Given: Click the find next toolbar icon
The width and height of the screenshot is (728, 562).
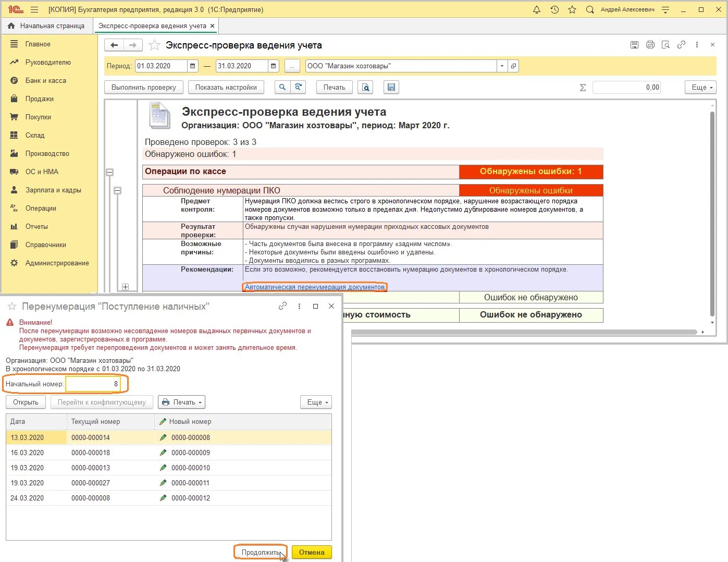Looking at the screenshot, I should [298, 88].
